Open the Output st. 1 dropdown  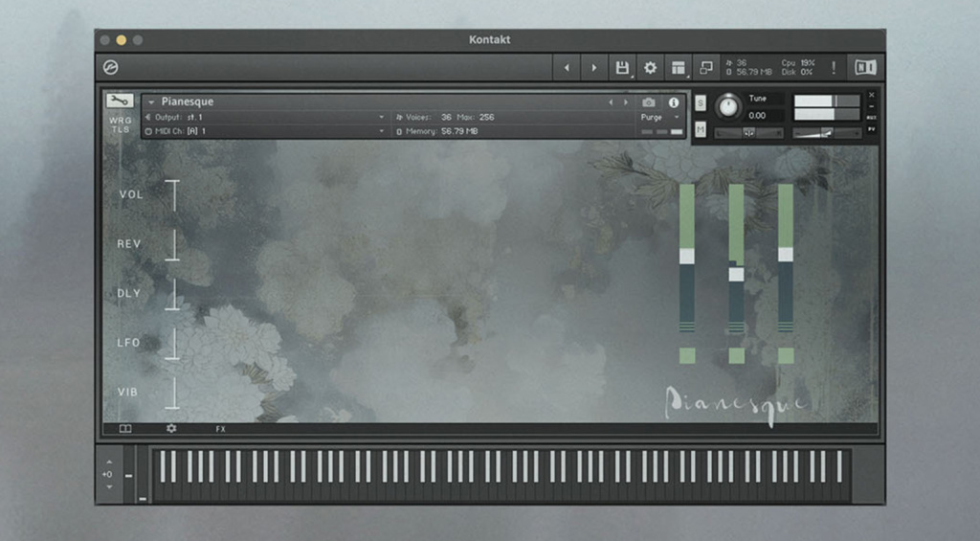(265, 117)
